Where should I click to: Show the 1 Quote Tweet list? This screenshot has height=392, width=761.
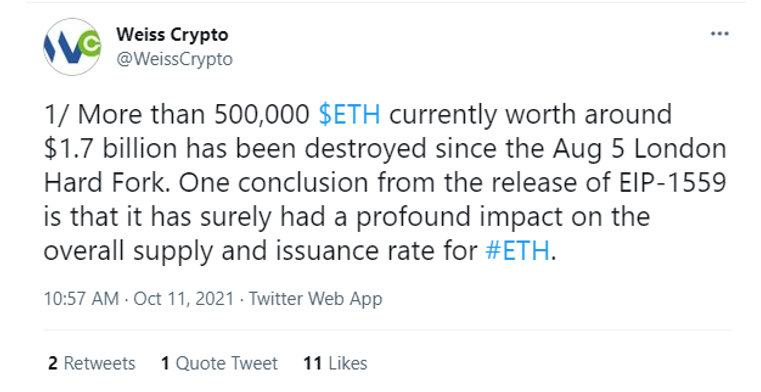click(219, 363)
